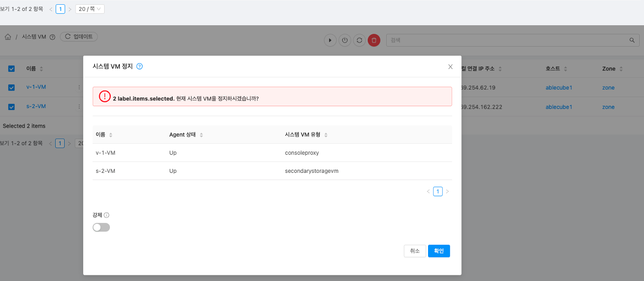
Task: Open the v-1-VM row actions menu
Action: (x=79, y=88)
